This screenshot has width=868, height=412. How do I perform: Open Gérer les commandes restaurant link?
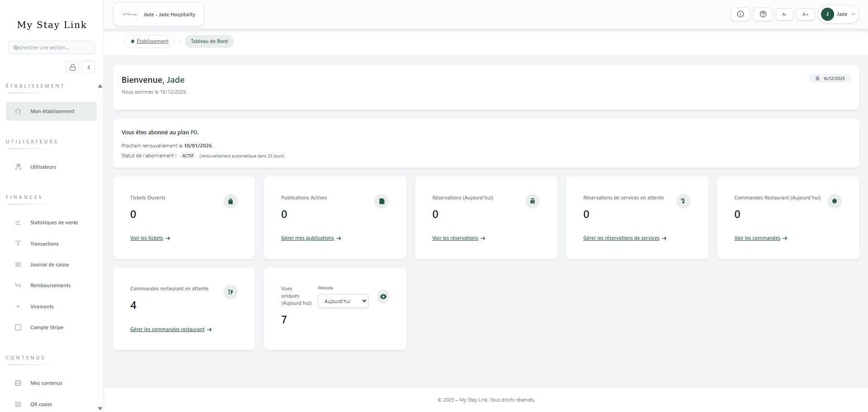167,330
